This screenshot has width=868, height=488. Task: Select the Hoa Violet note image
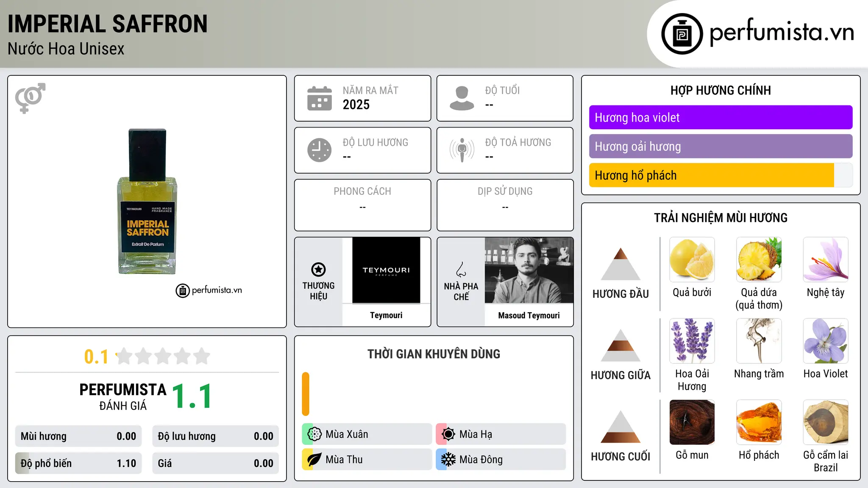[826, 341]
